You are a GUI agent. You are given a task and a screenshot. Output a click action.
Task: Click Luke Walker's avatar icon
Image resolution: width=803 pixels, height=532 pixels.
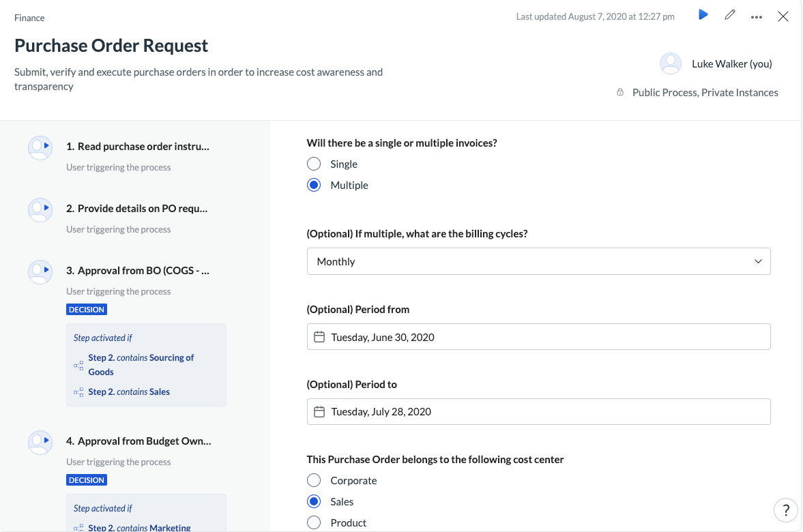click(x=671, y=63)
